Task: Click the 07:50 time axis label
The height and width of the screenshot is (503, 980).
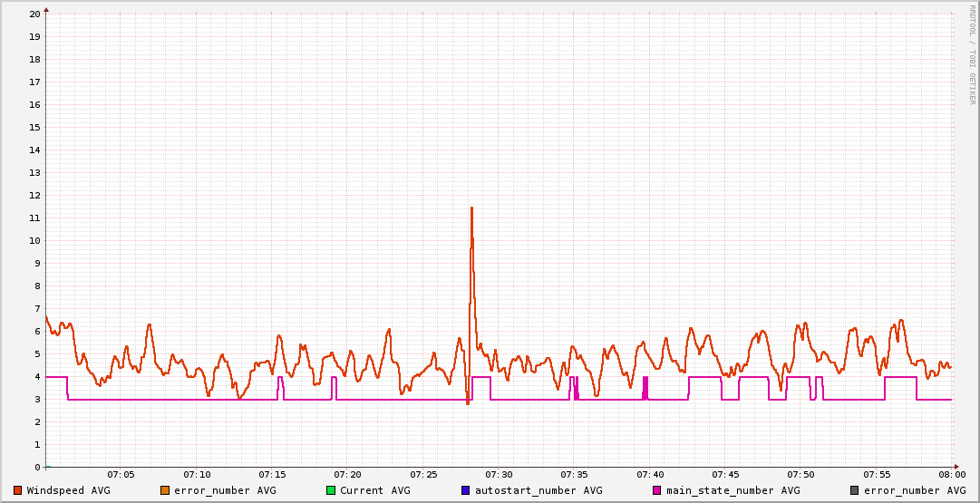Action: pyautogui.click(x=800, y=476)
